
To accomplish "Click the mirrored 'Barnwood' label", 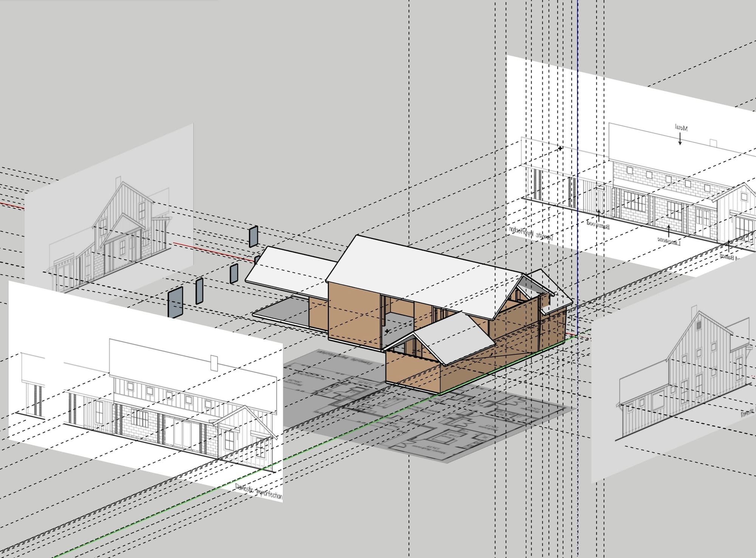I will tap(598, 225).
